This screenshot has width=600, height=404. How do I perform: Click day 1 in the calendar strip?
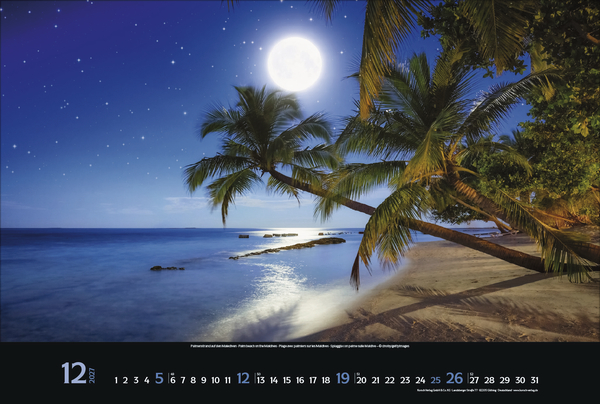pyautogui.click(x=116, y=380)
